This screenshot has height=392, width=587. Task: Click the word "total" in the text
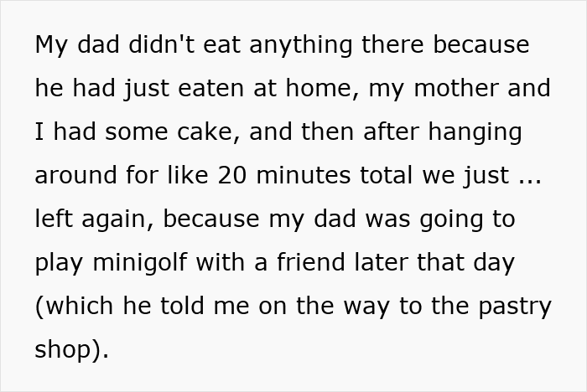click(390, 176)
